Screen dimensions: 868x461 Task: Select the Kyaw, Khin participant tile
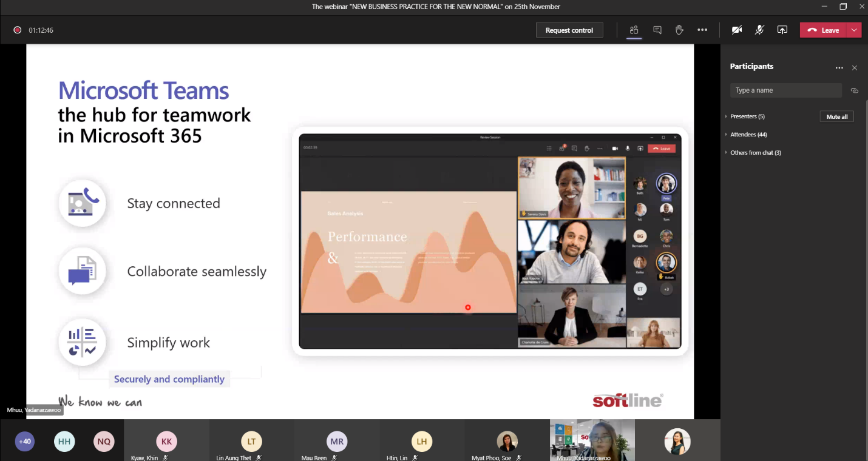[x=166, y=440]
